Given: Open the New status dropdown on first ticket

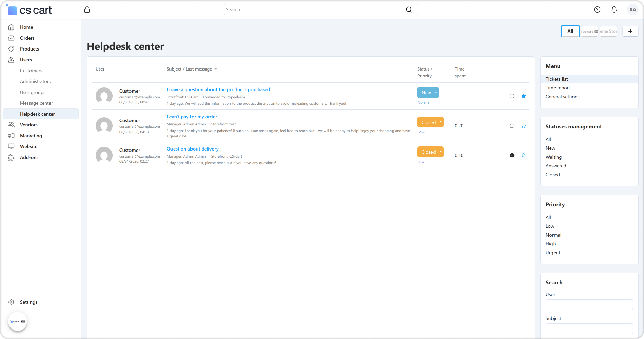Looking at the screenshot, I should 428,93.
